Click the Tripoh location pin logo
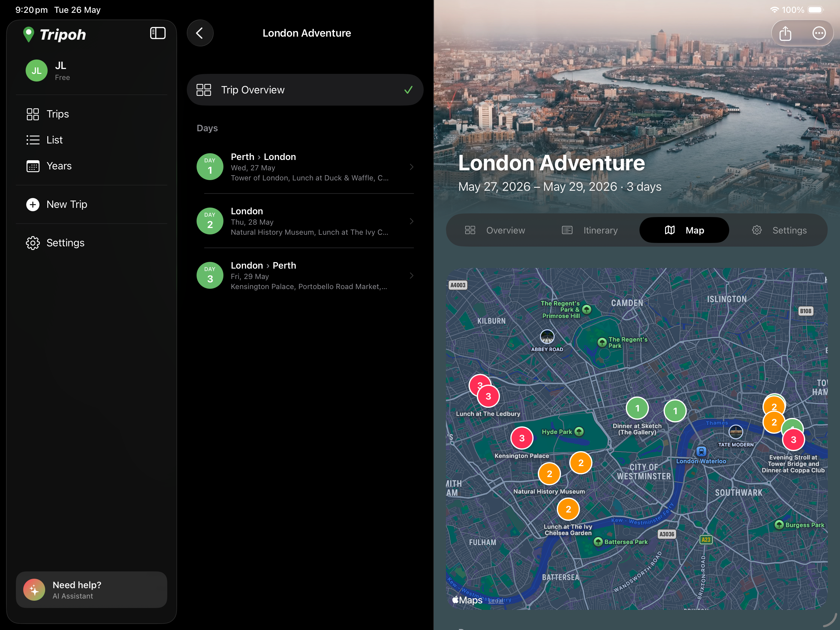Viewport: 840px width, 630px height. (28, 34)
